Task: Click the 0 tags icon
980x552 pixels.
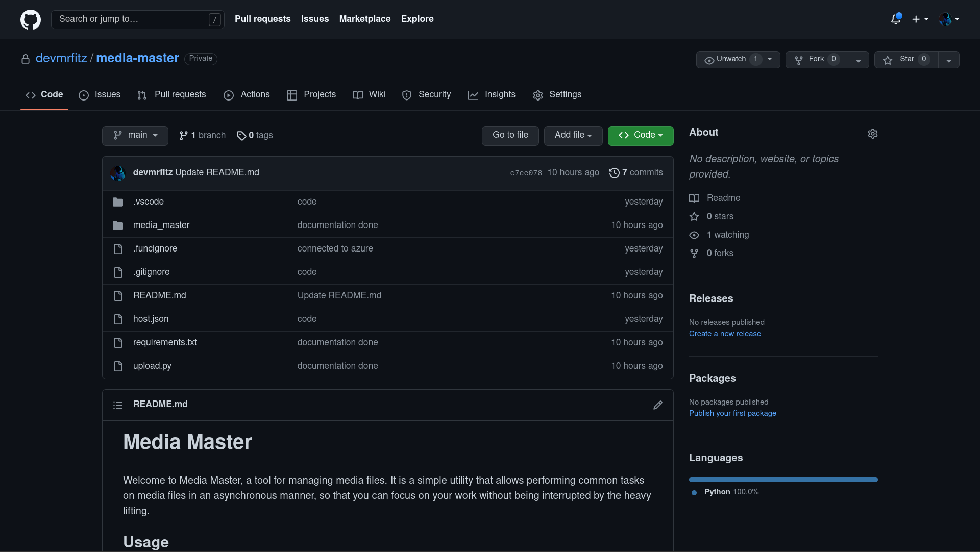Action: pyautogui.click(x=241, y=136)
